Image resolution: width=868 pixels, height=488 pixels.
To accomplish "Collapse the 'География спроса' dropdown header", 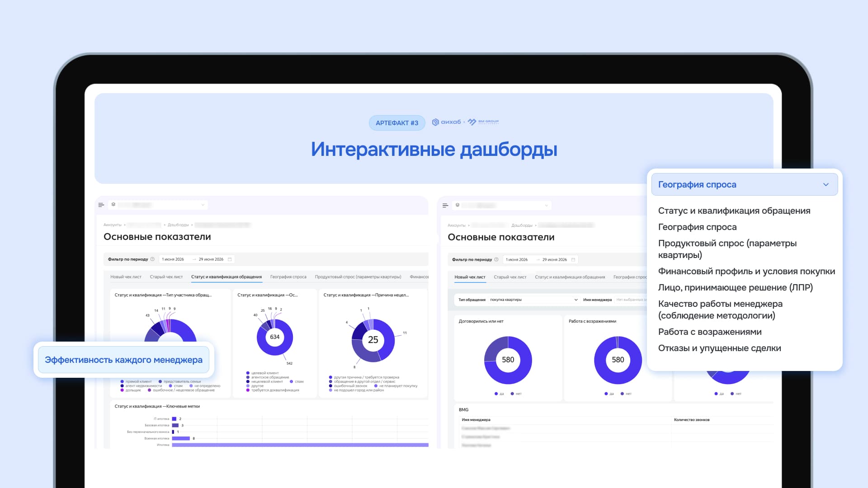I will pos(745,184).
